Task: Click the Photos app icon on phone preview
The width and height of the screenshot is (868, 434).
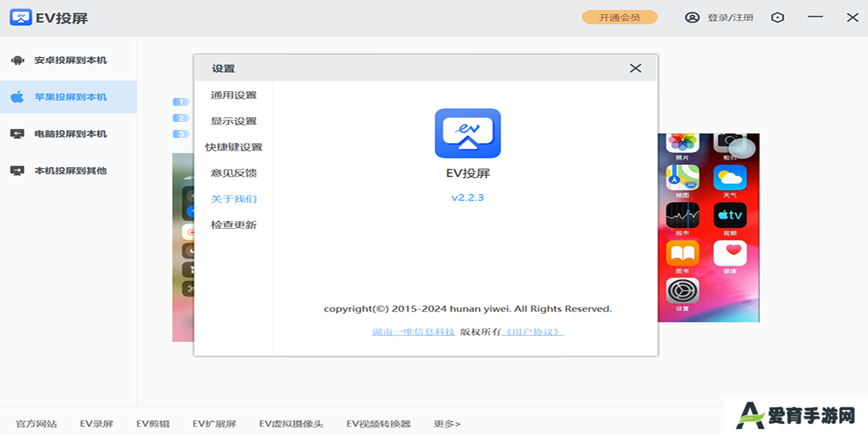Action: point(682,143)
